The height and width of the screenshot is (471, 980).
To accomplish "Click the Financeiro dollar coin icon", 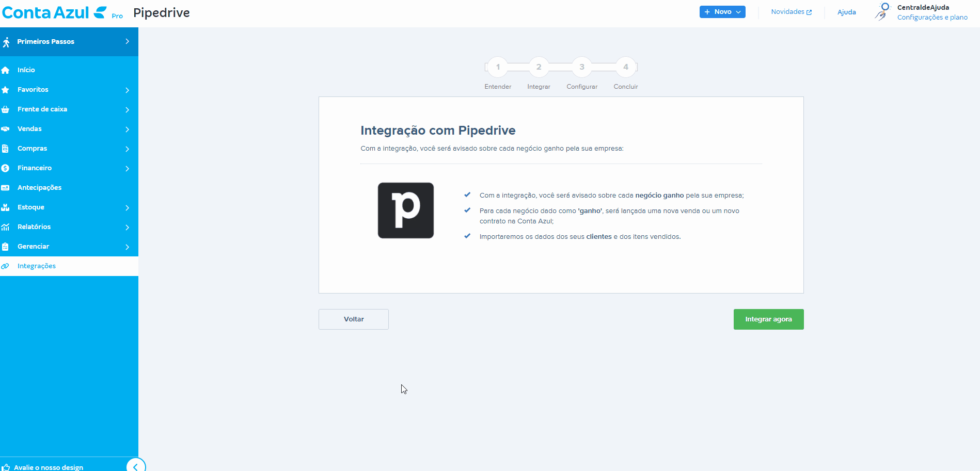I will [6, 168].
